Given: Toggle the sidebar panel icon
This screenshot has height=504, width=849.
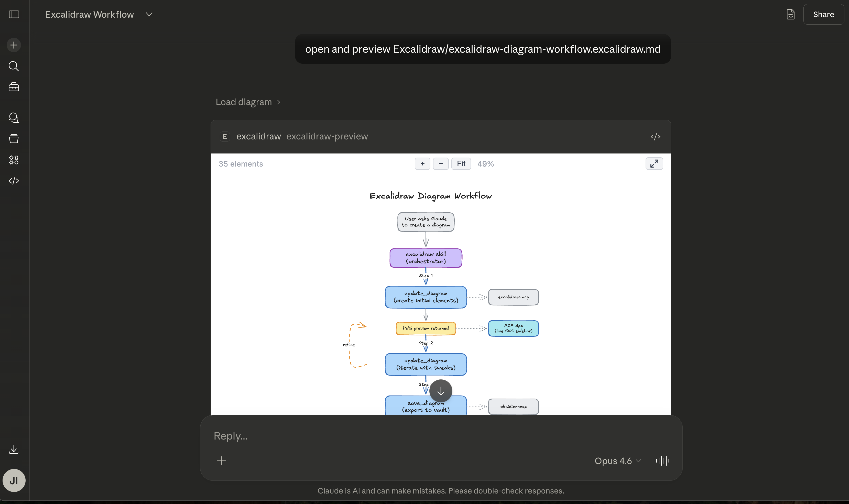Looking at the screenshot, I should click(x=14, y=14).
